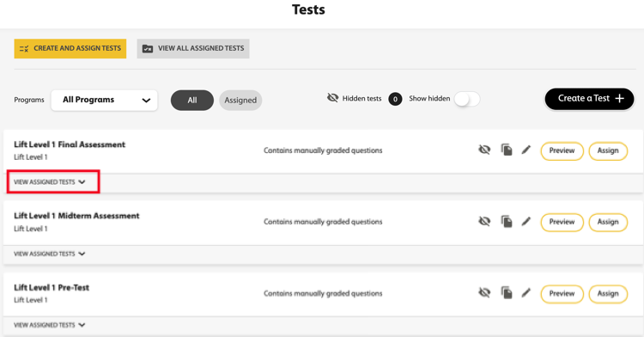Click the copy icon for Lift Level 1 Pre-Test
644x337 pixels.
[507, 293]
